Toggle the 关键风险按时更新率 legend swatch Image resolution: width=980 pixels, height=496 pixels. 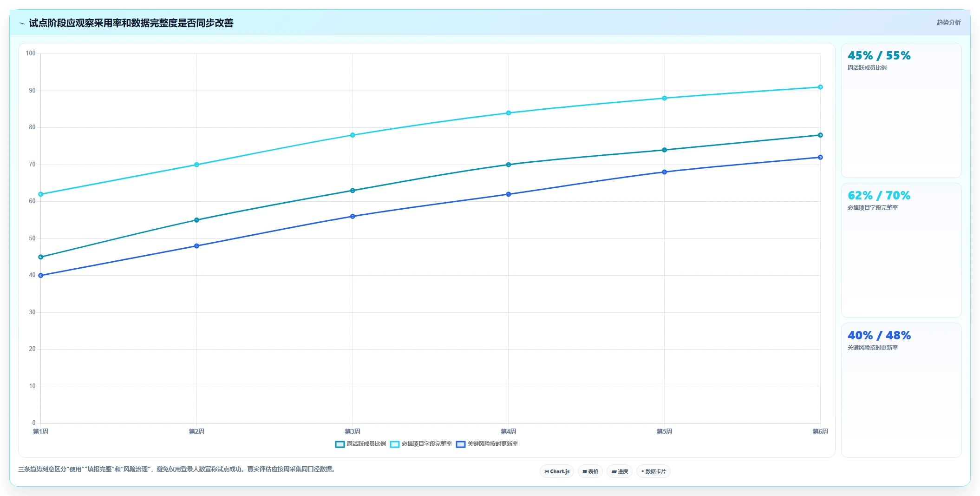pos(461,444)
